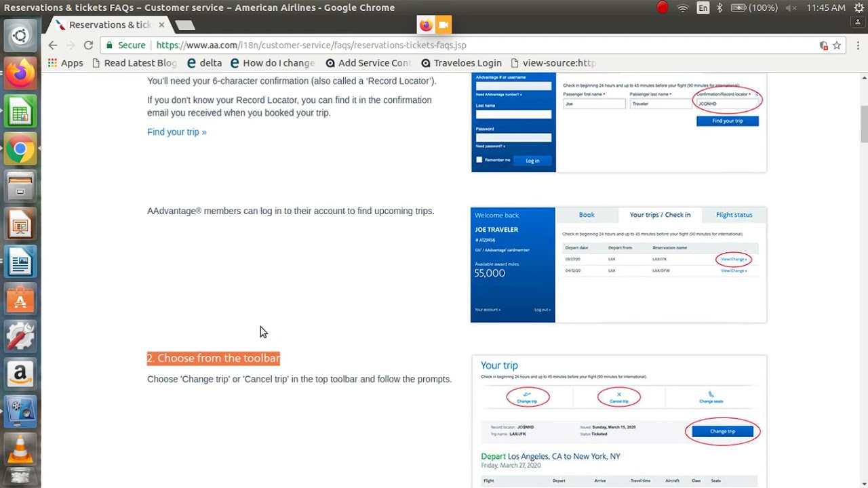This screenshot has width=868, height=488.
Task: Bookmark this page with star icon
Action: point(837,45)
